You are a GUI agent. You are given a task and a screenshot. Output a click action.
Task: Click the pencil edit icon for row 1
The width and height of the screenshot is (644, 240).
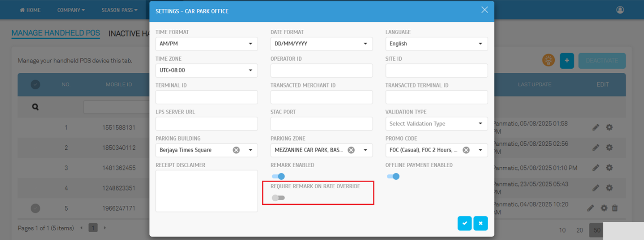tap(595, 127)
